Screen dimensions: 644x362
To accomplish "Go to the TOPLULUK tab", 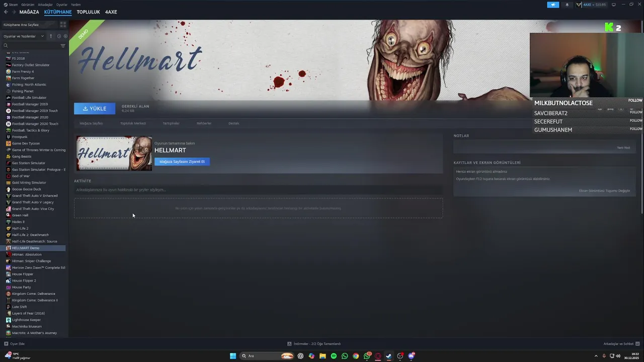I will tap(88, 12).
